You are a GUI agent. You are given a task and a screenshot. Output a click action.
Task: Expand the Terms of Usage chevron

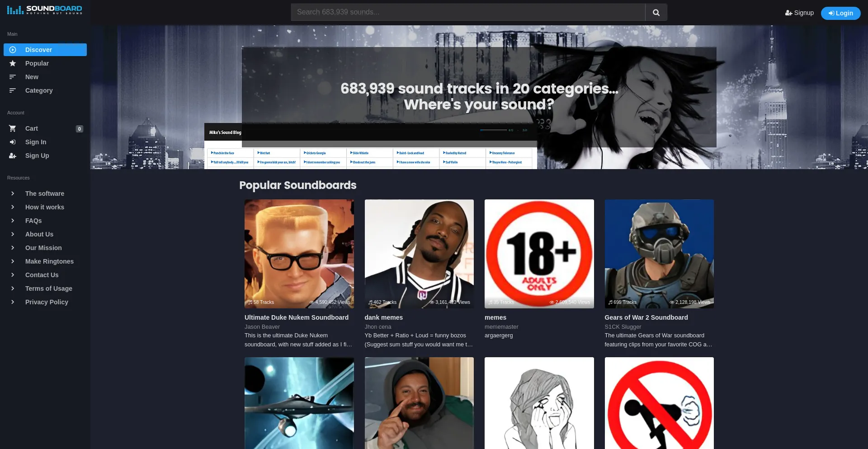(13, 288)
